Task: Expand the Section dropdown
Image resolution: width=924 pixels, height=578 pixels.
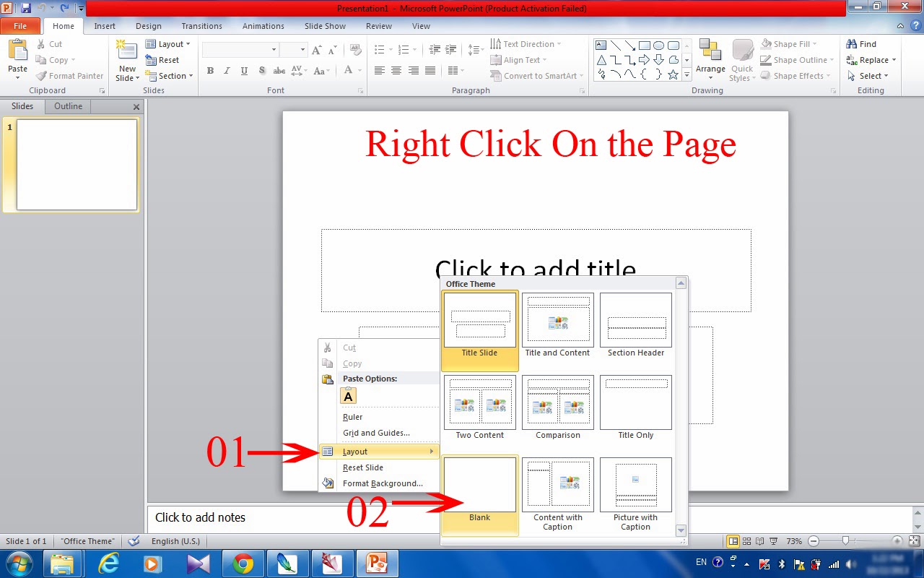Action: click(169, 76)
